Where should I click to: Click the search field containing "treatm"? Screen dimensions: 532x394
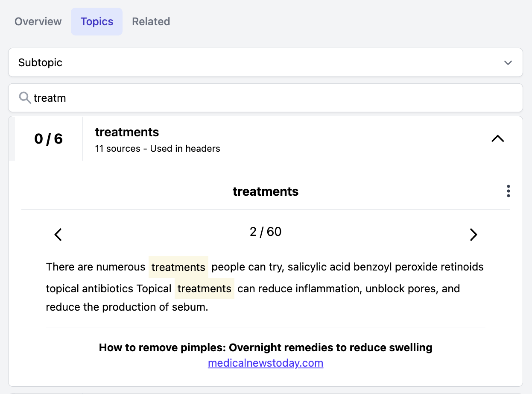[273, 98]
